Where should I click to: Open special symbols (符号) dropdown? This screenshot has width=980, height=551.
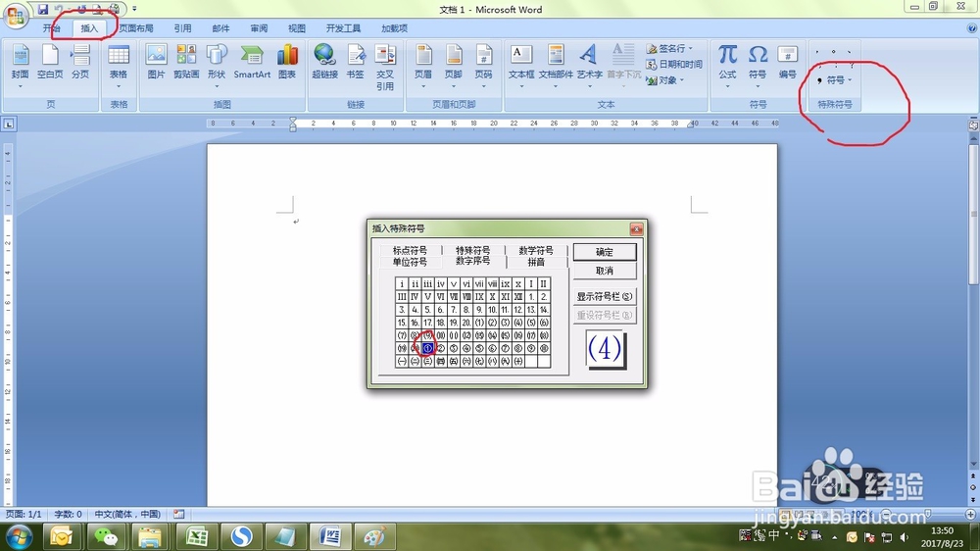(835, 80)
